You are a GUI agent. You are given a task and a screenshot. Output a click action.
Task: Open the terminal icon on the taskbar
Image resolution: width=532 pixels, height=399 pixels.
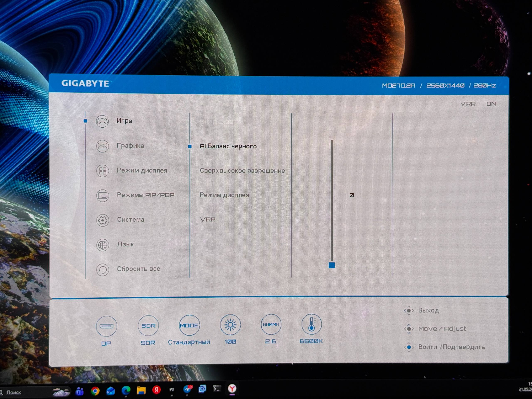(217, 388)
